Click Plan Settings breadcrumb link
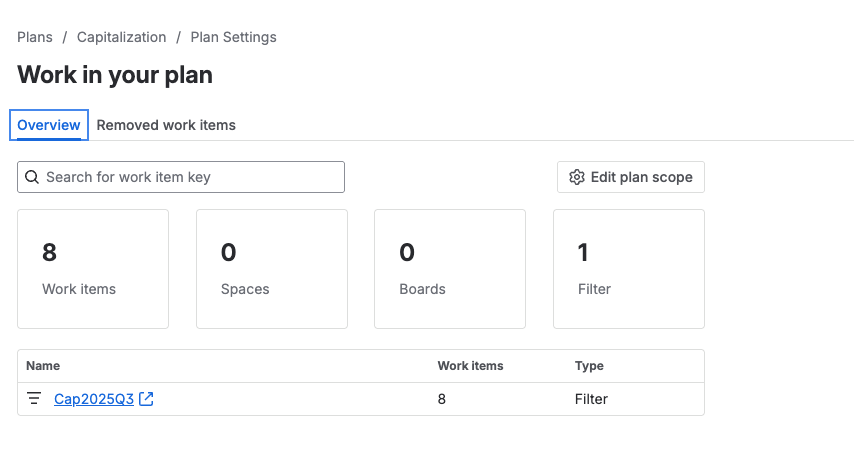 pos(233,37)
